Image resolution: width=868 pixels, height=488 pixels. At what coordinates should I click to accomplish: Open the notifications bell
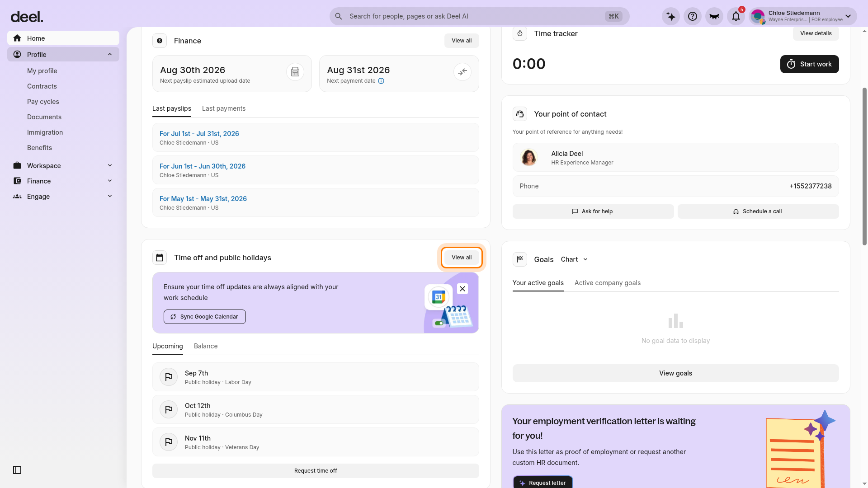pos(736,16)
